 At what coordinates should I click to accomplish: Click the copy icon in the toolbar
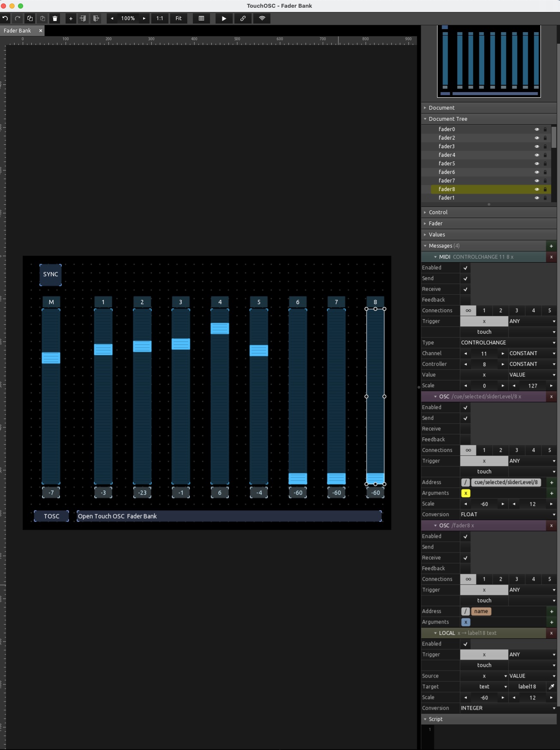coord(30,18)
